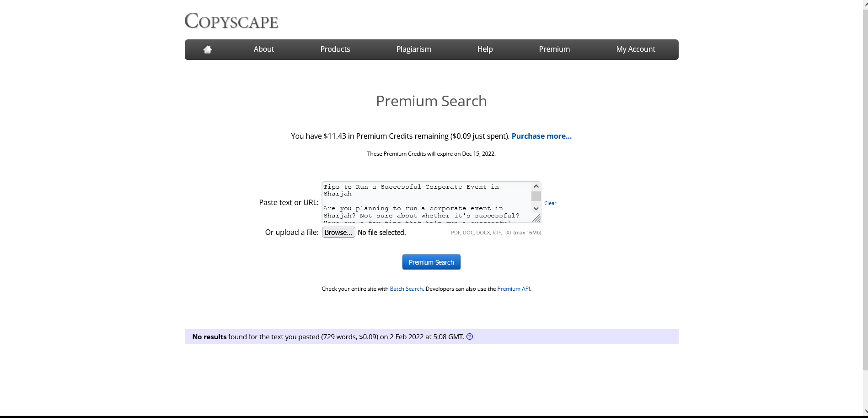Click the home icon in the navigation bar
Viewport: 868px width, 418px height.
(x=208, y=49)
